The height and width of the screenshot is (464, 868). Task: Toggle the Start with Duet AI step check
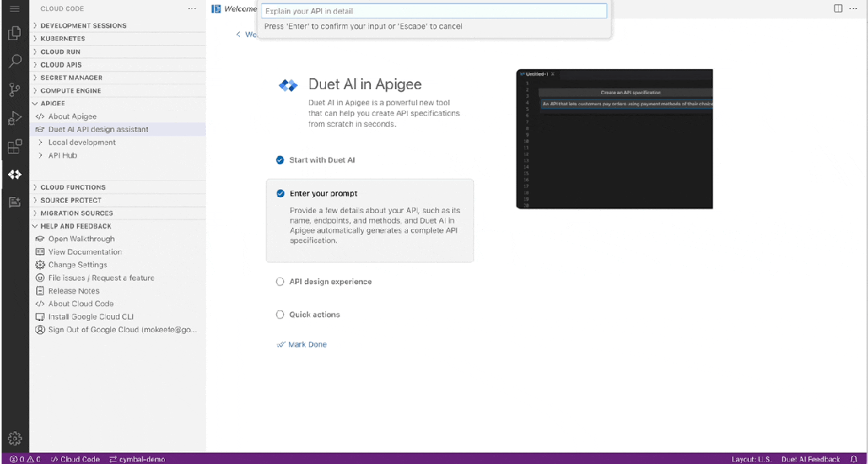pyautogui.click(x=280, y=160)
